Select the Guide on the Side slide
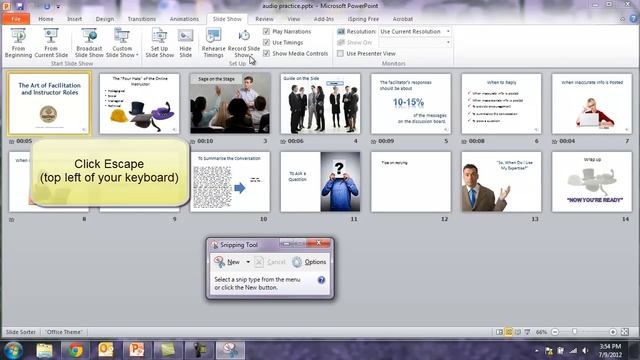Viewport: 640px width, 360px height. click(x=320, y=104)
